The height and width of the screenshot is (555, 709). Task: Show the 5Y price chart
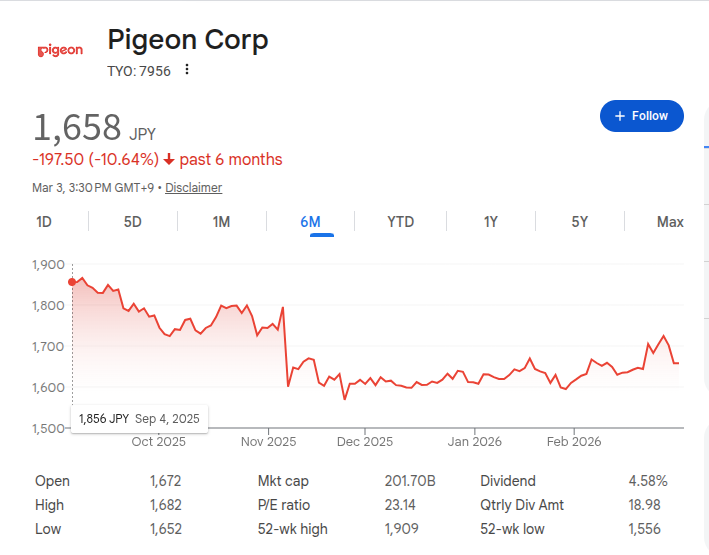[579, 222]
